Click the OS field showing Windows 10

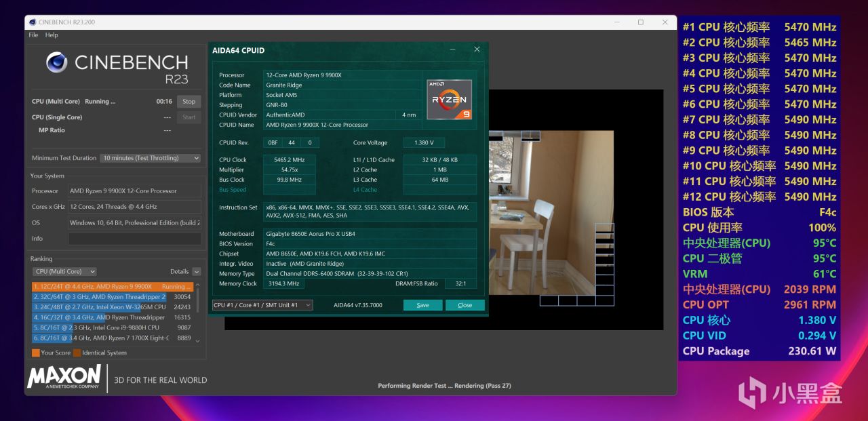(134, 222)
